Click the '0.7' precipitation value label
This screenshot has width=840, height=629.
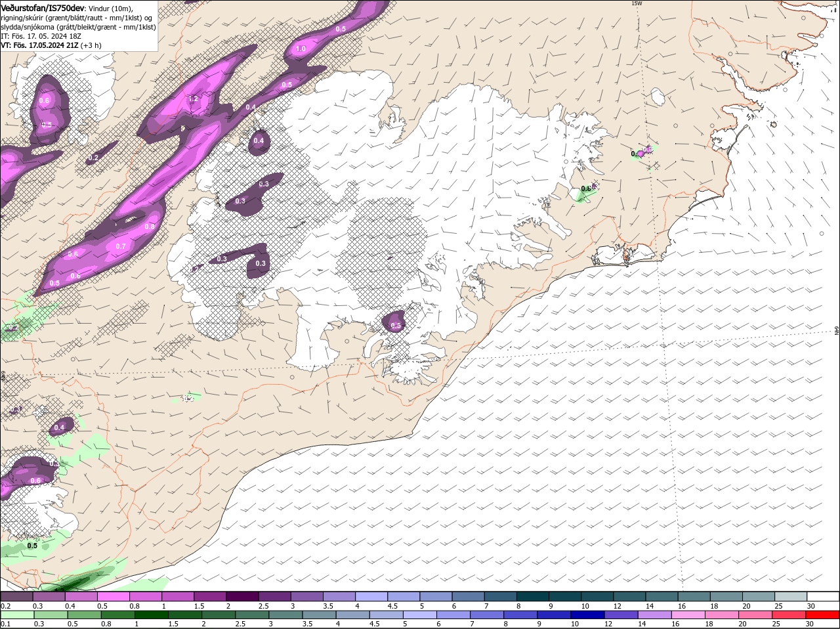pyautogui.click(x=121, y=247)
